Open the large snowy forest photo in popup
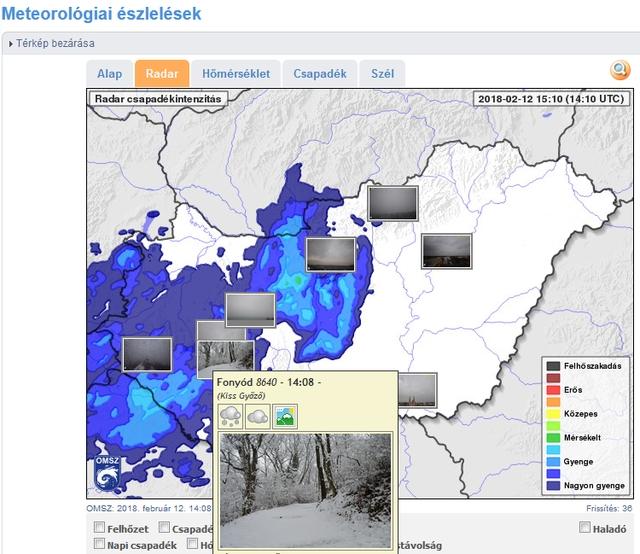This screenshot has width=640, height=554. coord(305,490)
